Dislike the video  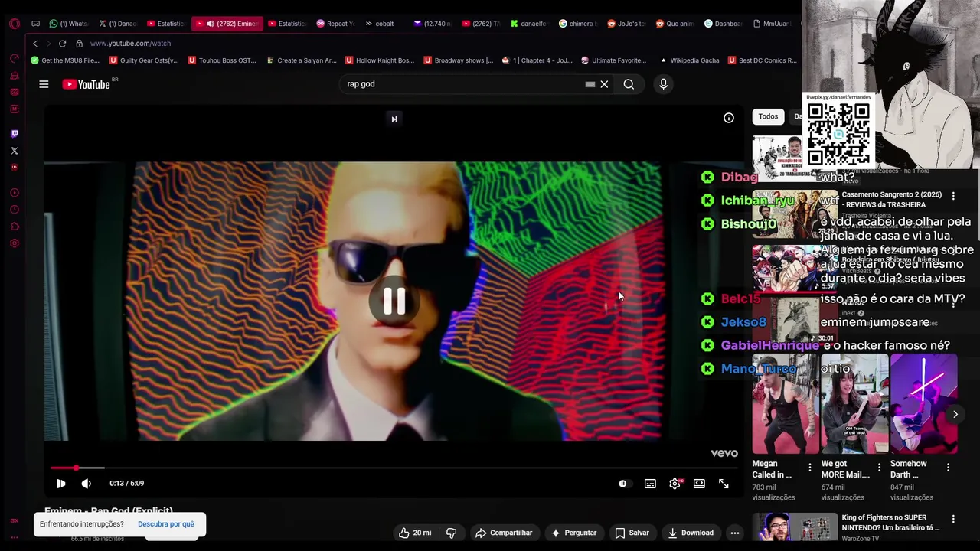(451, 533)
